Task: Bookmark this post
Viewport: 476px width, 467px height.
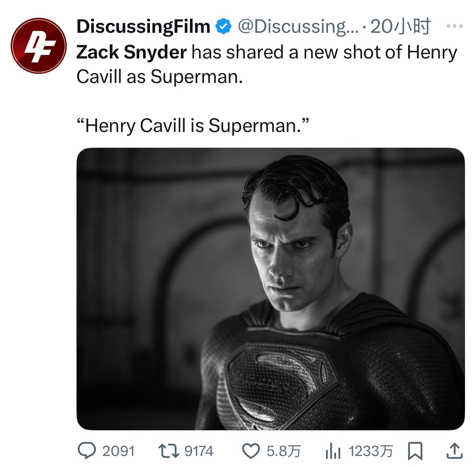Action: tap(414, 451)
